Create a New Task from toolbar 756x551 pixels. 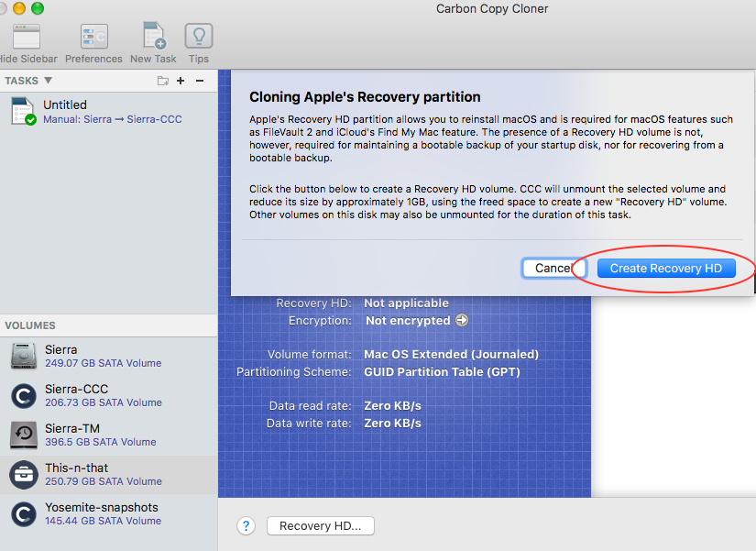[x=154, y=36]
